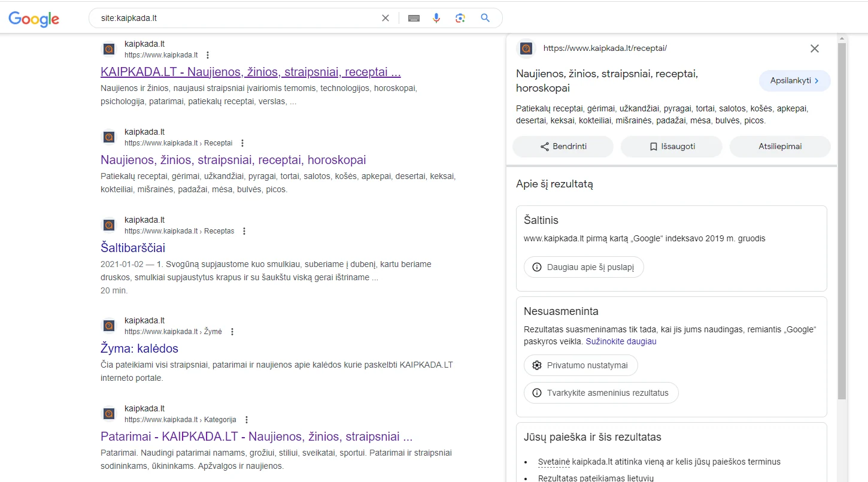Open the Google logo homepage link

tap(34, 19)
